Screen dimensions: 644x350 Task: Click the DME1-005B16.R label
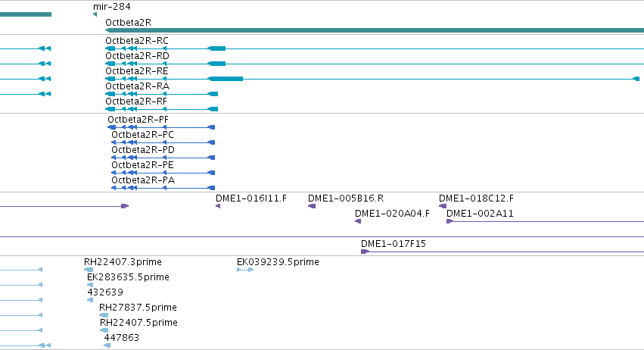[346, 198]
